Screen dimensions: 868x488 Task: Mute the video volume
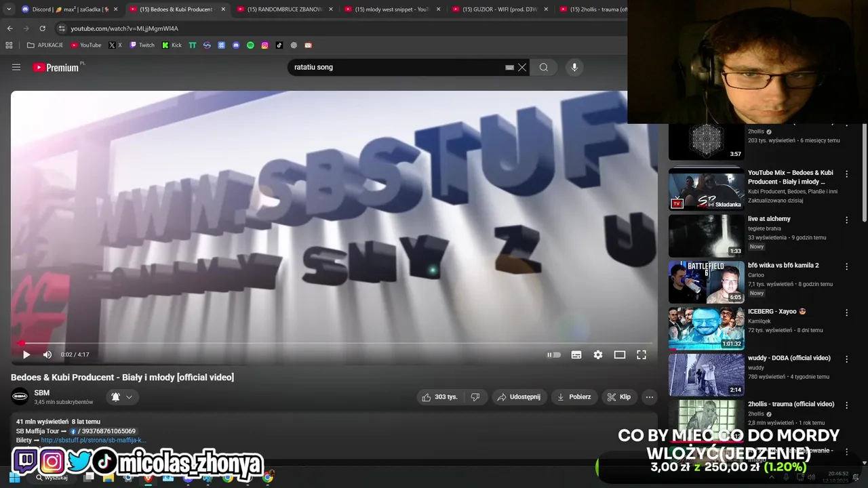coord(47,354)
